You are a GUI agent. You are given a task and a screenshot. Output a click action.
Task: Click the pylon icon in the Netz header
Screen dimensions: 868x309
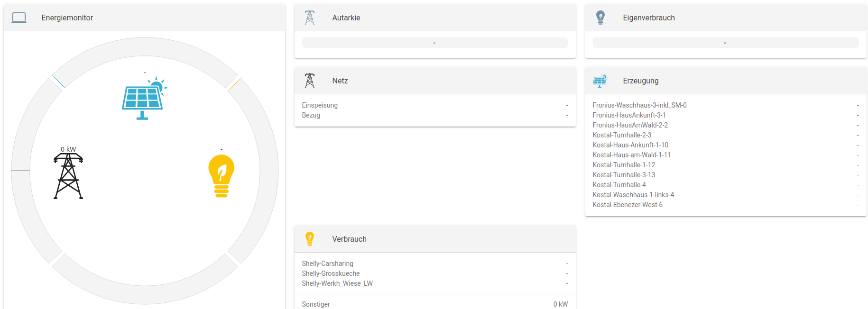pos(310,81)
